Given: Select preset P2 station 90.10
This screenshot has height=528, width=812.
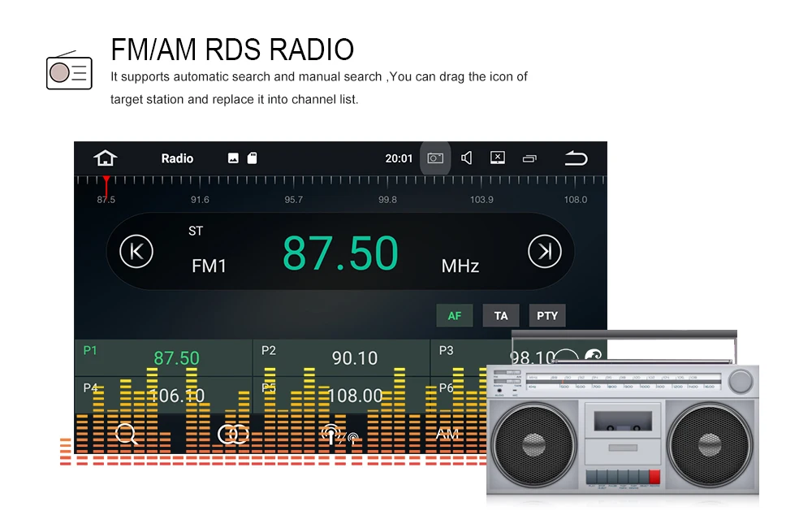Looking at the screenshot, I should [x=341, y=357].
